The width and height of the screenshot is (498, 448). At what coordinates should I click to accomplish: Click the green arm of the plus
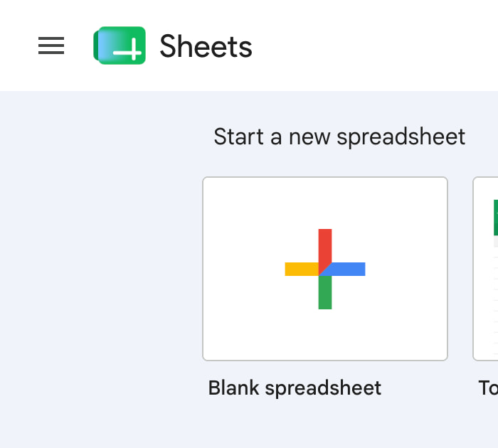point(325,292)
